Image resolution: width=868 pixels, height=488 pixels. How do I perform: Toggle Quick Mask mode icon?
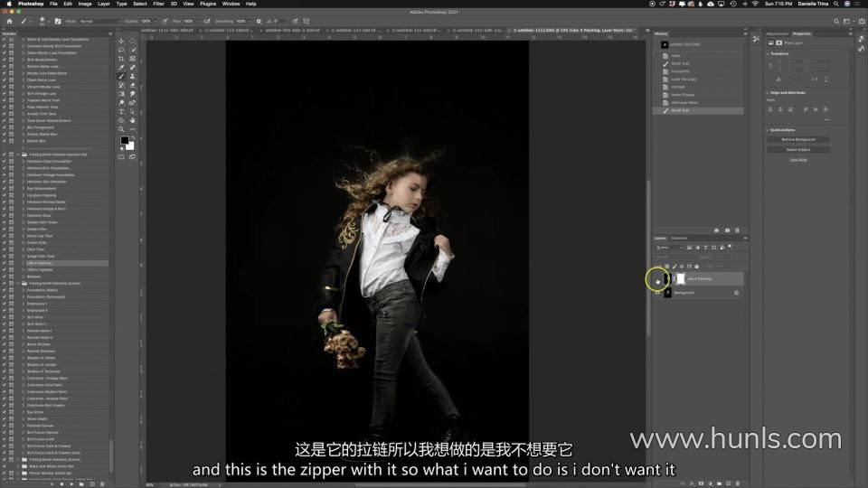(x=121, y=157)
